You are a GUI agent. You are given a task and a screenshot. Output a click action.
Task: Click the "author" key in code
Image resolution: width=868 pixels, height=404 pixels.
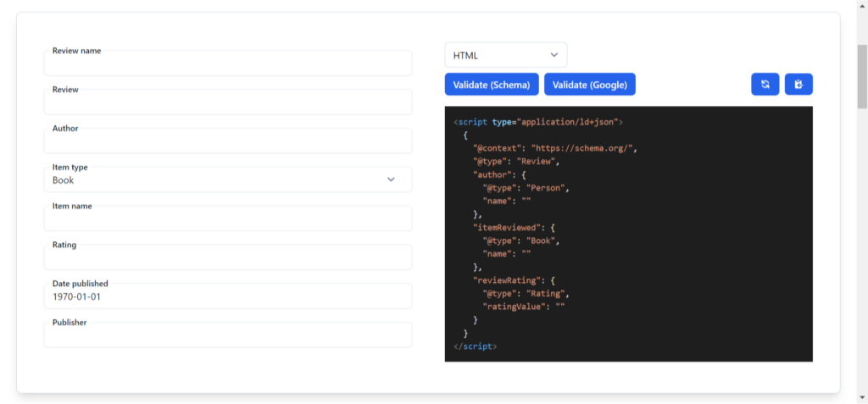pos(492,174)
